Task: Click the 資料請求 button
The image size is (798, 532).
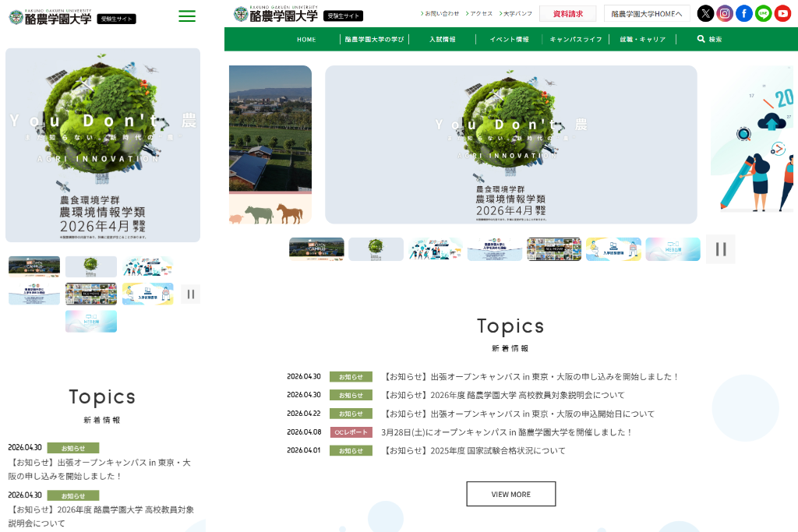Action: click(x=568, y=14)
